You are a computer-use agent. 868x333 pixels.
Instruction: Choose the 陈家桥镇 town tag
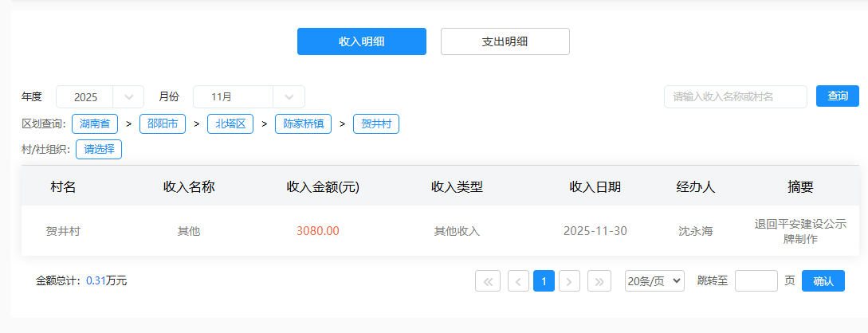[303, 124]
